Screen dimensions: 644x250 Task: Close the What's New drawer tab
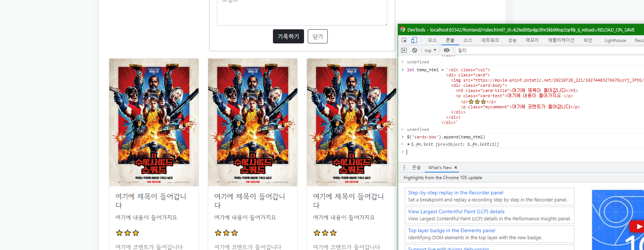[456, 168]
